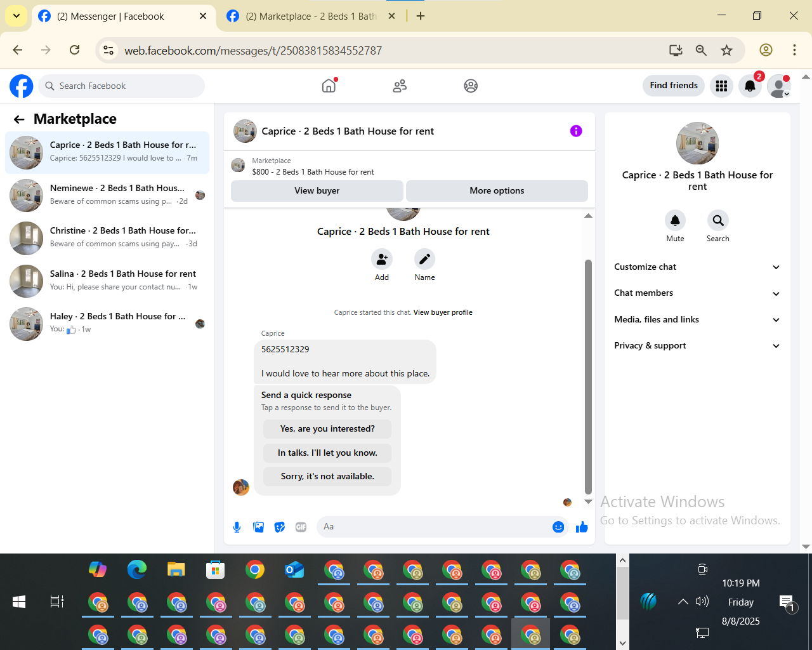Open the Christine conversation
The image size is (812, 650).
click(x=107, y=237)
